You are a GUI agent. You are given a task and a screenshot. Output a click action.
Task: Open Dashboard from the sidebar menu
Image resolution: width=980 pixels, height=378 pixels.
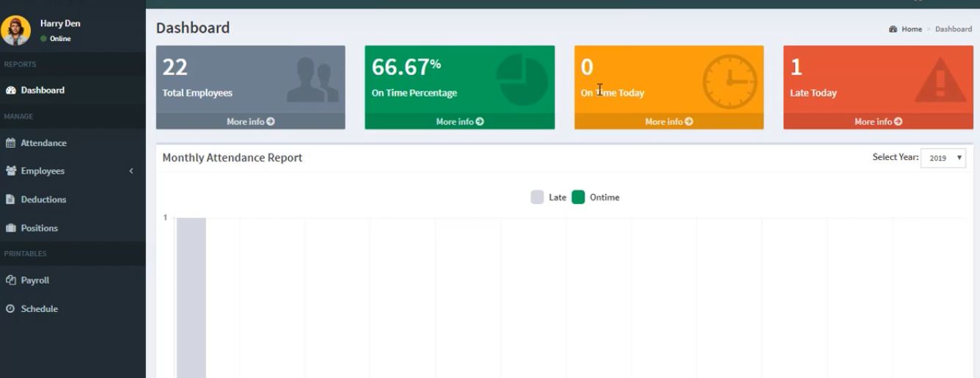pos(73,90)
